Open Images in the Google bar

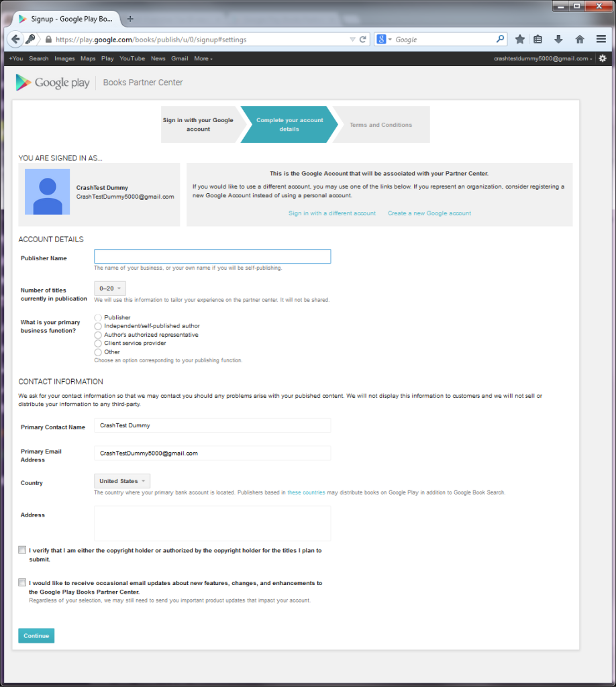tap(64, 59)
